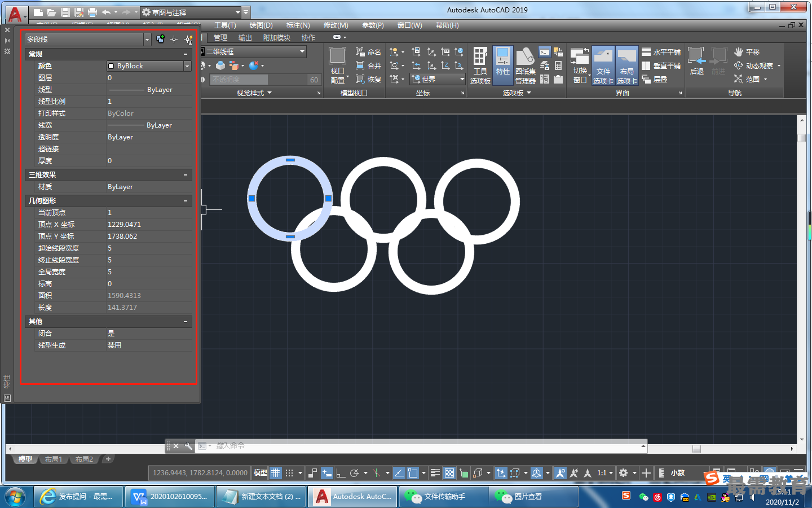The width and height of the screenshot is (812, 508).
Task: Click the 恢复 viewport button
Action: point(368,79)
